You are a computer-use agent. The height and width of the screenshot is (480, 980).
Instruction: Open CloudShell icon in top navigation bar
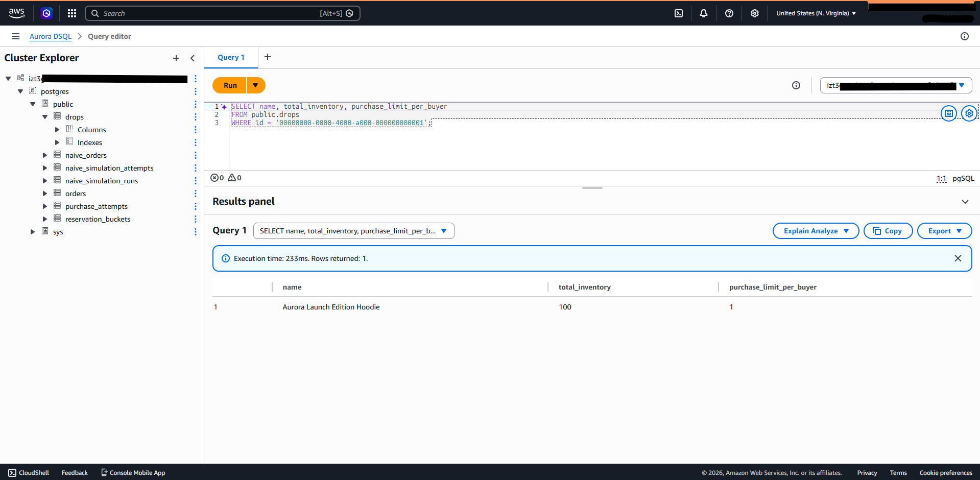(x=679, y=13)
